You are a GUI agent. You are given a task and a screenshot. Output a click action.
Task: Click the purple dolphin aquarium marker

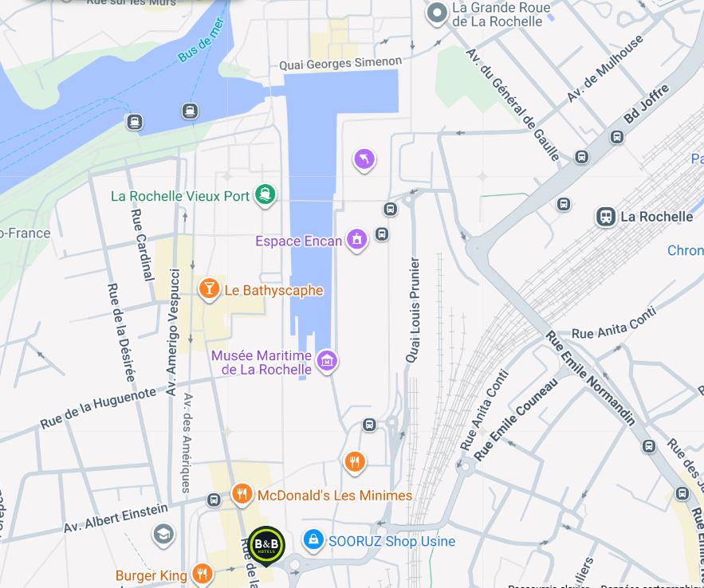coord(364,160)
